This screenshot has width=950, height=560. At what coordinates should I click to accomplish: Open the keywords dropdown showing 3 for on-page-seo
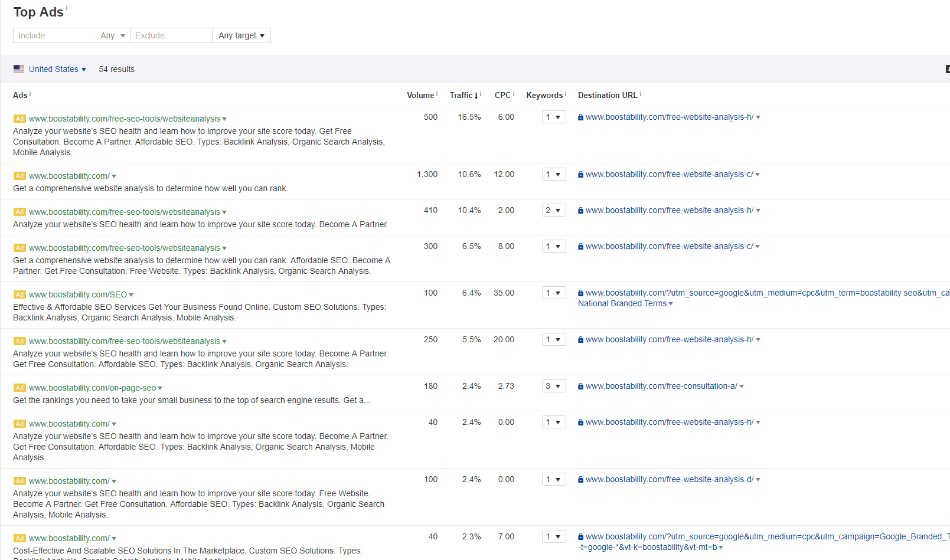553,386
